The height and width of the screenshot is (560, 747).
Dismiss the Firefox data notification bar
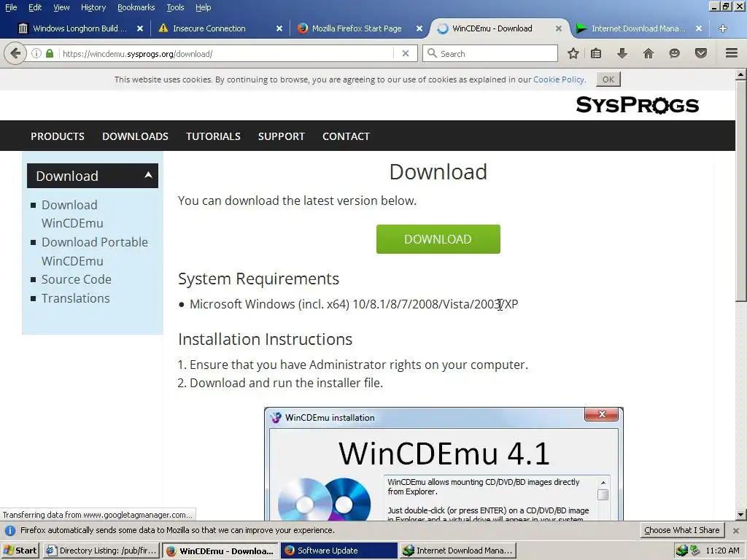736,531
